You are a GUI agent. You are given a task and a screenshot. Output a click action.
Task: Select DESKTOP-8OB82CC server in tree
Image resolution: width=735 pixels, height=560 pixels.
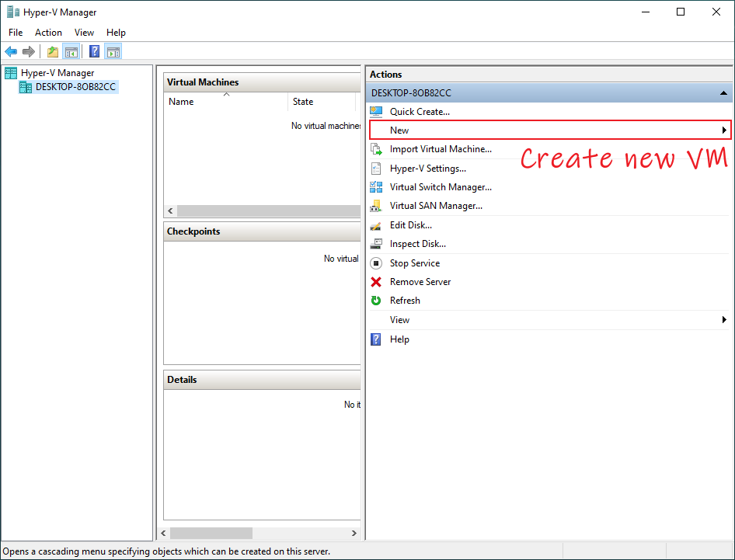pyautogui.click(x=75, y=87)
